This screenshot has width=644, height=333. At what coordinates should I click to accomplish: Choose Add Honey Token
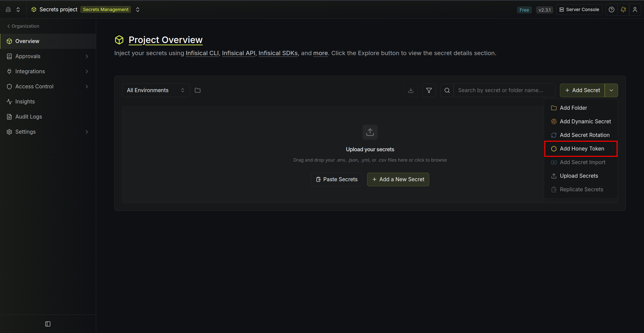[x=581, y=149]
